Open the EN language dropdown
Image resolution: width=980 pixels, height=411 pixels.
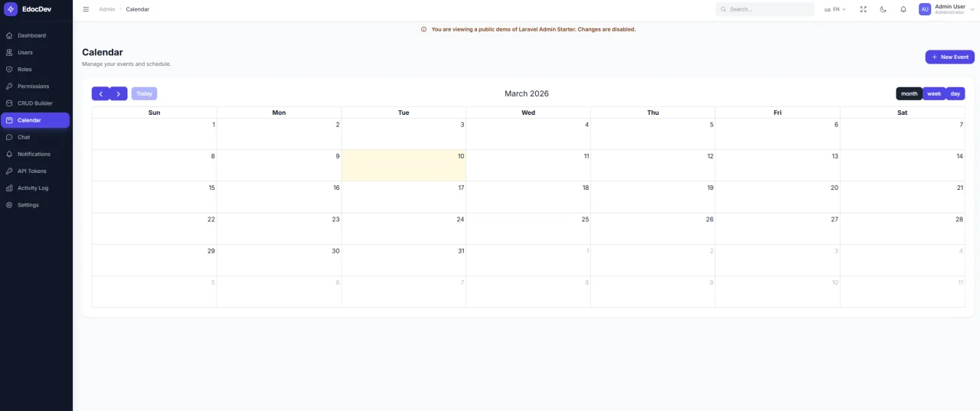click(x=835, y=9)
